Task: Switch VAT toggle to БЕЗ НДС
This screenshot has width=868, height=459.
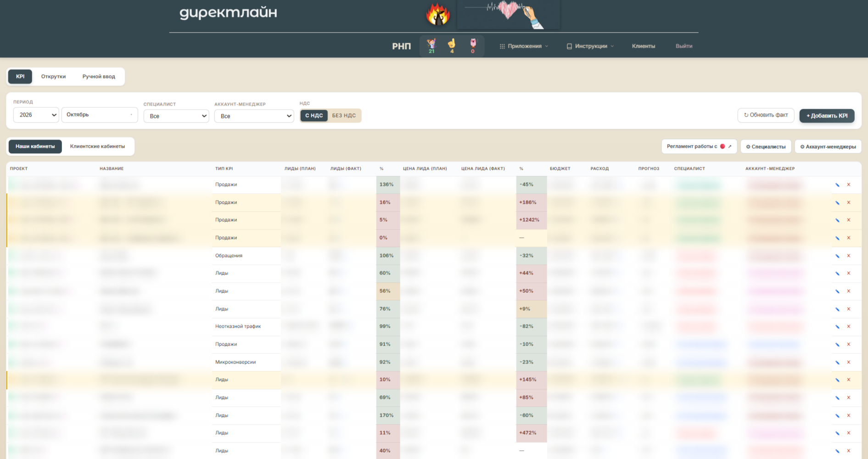Action: pos(344,116)
